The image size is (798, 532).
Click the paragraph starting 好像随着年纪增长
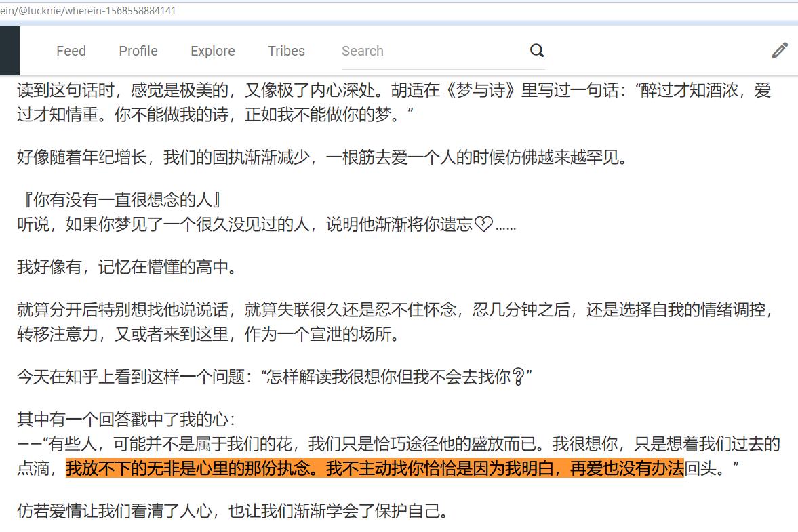(322, 158)
